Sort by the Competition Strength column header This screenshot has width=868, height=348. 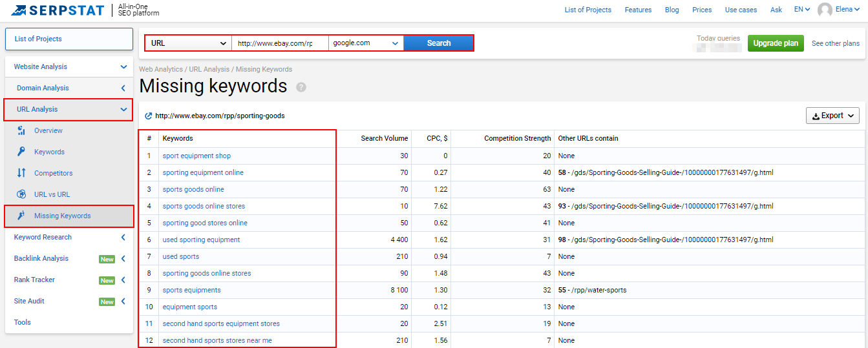click(x=518, y=138)
